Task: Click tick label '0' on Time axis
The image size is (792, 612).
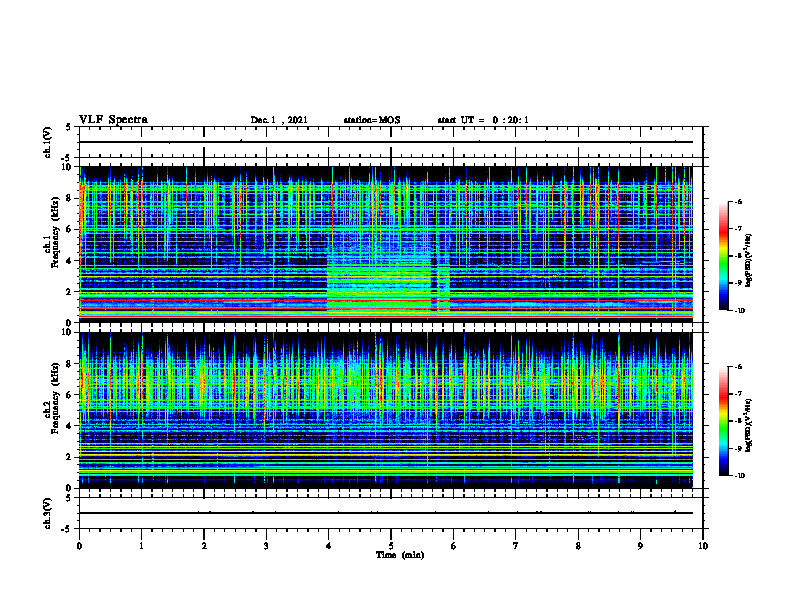Action: (79, 546)
